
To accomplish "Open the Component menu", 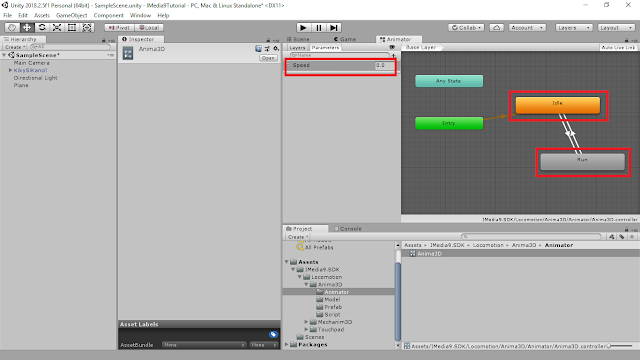I will 109,15.
